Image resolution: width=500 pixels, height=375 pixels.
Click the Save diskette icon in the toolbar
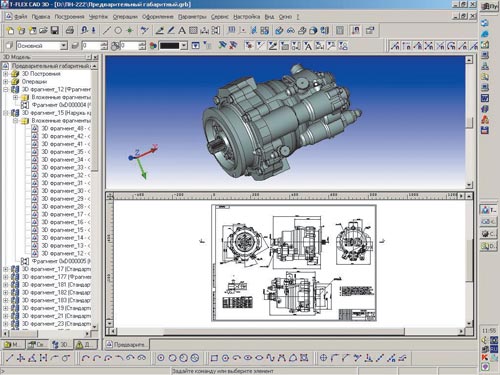click(54, 31)
